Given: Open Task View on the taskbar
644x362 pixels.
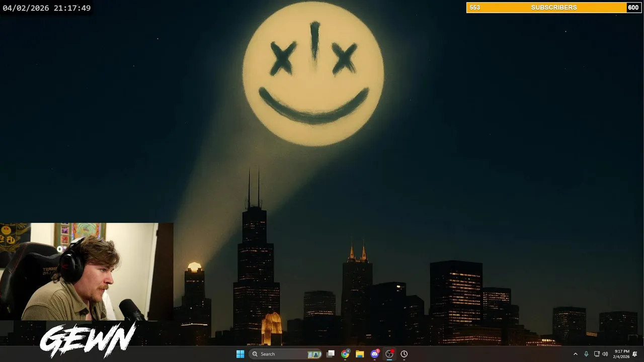Looking at the screenshot, I should (x=331, y=354).
